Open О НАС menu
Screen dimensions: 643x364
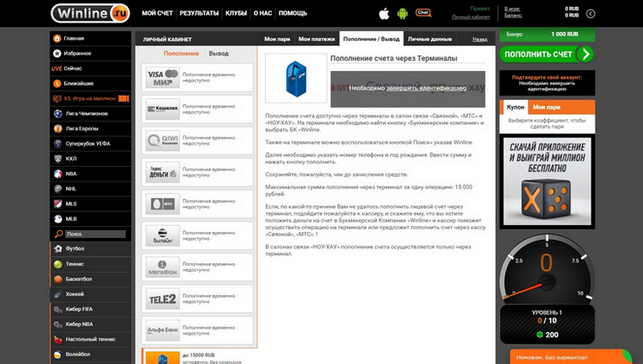262,13
